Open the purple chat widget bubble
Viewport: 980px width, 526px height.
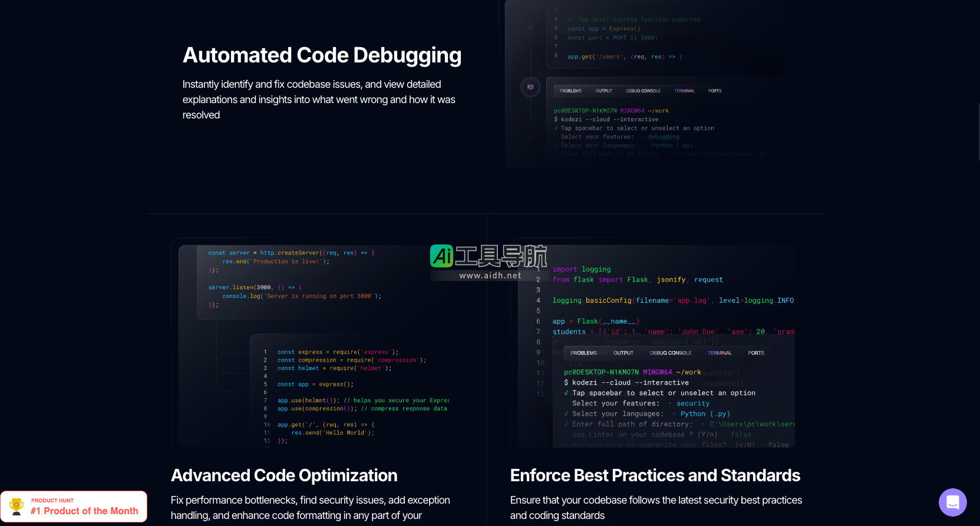pyautogui.click(x=952, y=502)
